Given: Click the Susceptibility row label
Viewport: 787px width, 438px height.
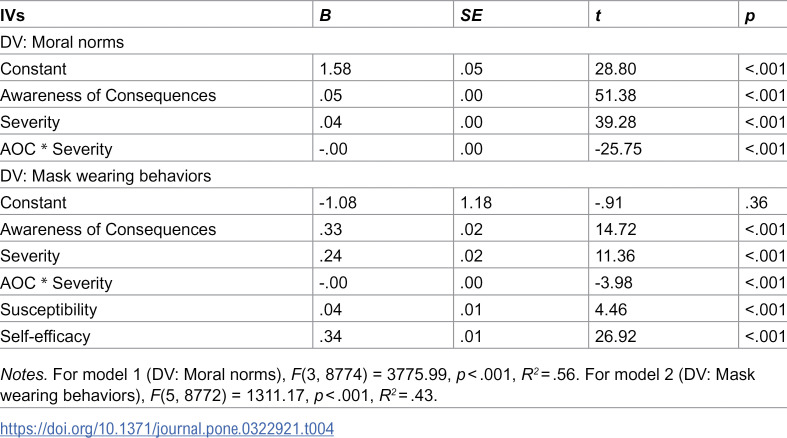Looking at the screenshot, I should click(49, 310).
